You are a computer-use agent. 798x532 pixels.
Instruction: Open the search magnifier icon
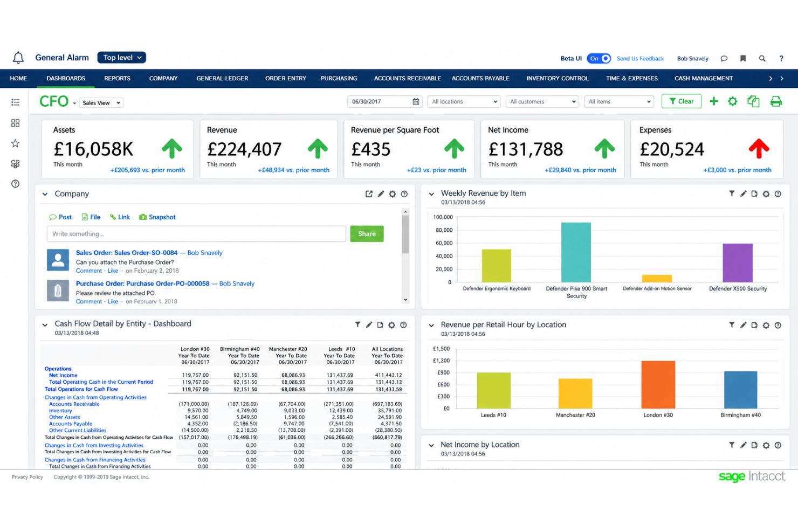762,58
